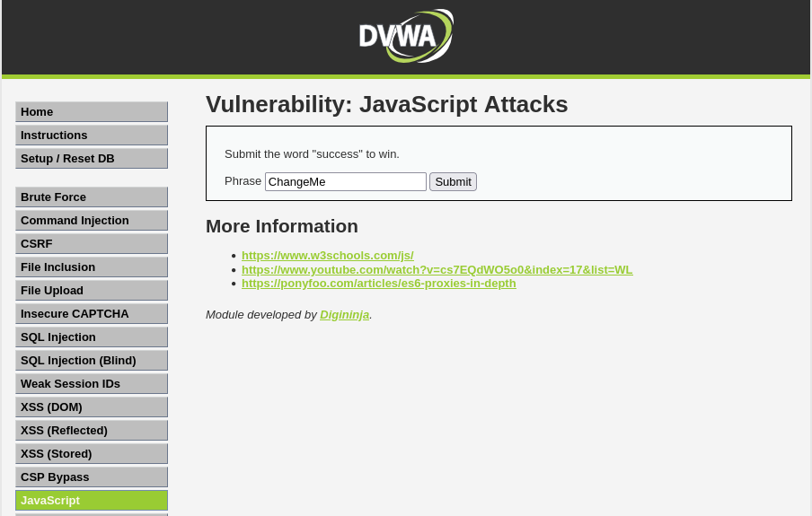Open the w3schools JS link
Viewport: 812px width, 516px height.
[x=327, y=256]
